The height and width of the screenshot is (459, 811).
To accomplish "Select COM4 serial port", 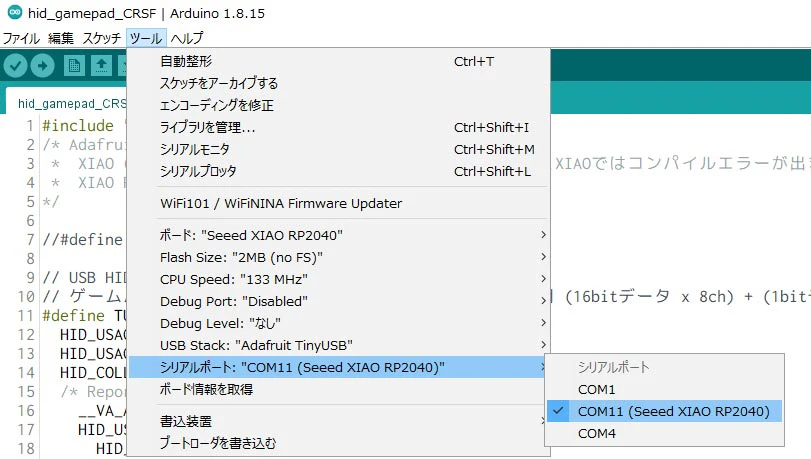I will pyautogui.click(x=665, y=434).
